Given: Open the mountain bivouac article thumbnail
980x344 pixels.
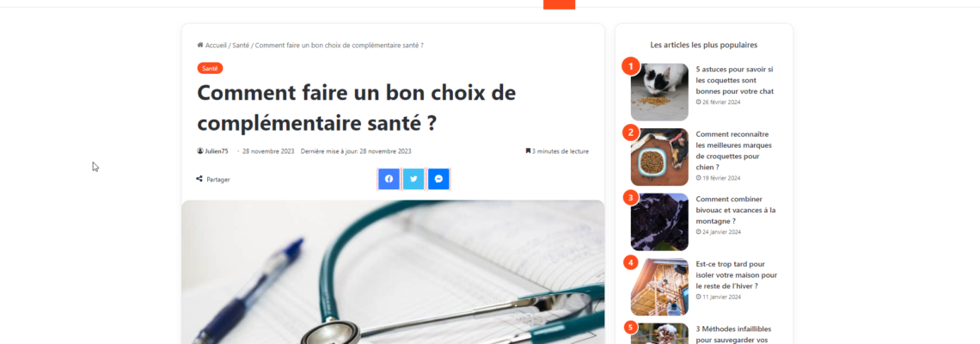Looking at the screenshot, I should tap(659, 222).
